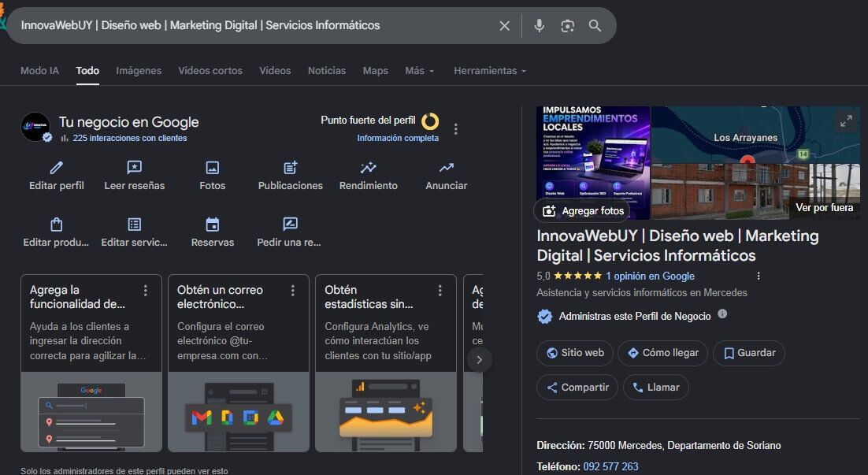Click the business name heading InnovaWebUY

tap(677, 246)
